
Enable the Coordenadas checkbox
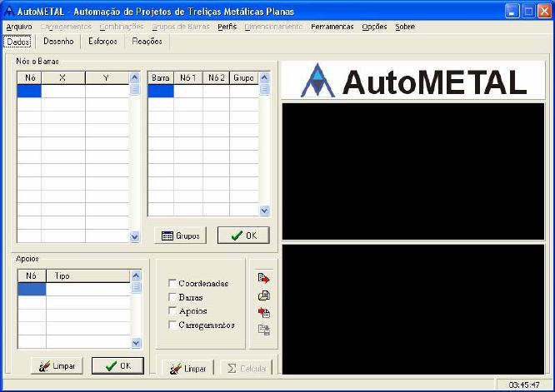172,283
